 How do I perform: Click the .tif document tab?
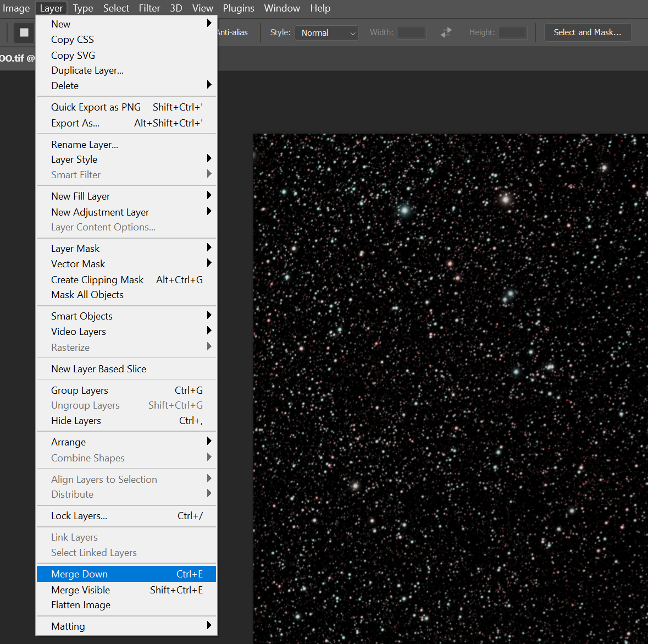[18, 58]
